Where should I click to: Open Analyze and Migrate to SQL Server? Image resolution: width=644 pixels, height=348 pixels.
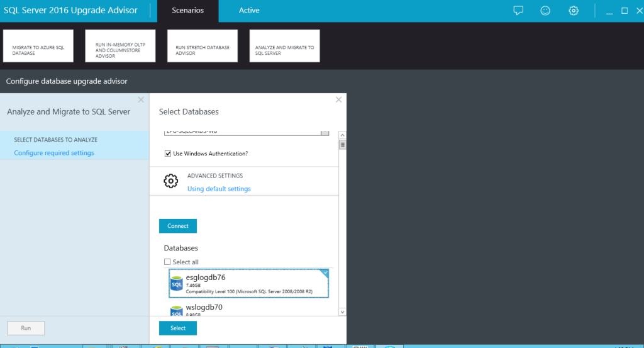point(285,45)
